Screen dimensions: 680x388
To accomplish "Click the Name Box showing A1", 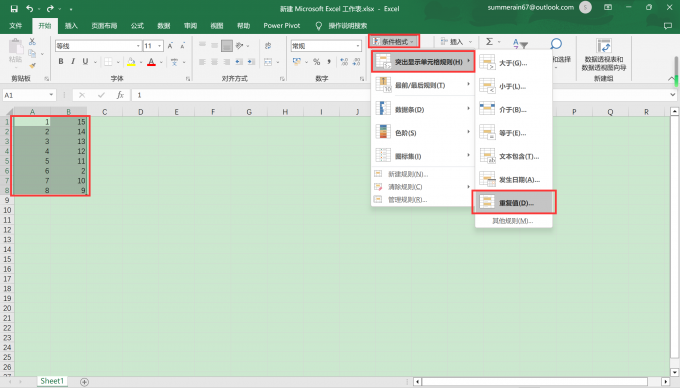I will point(29,95).
